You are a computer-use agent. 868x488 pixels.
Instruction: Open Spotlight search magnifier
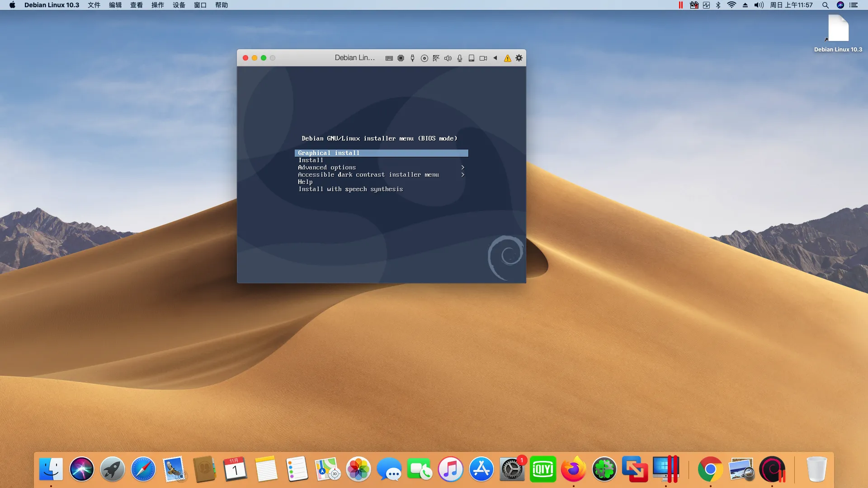pyautogui.click(x=825, y=5)
